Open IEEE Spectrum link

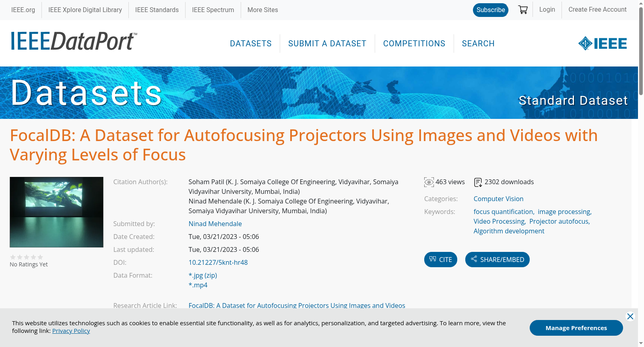click(213, 10)
